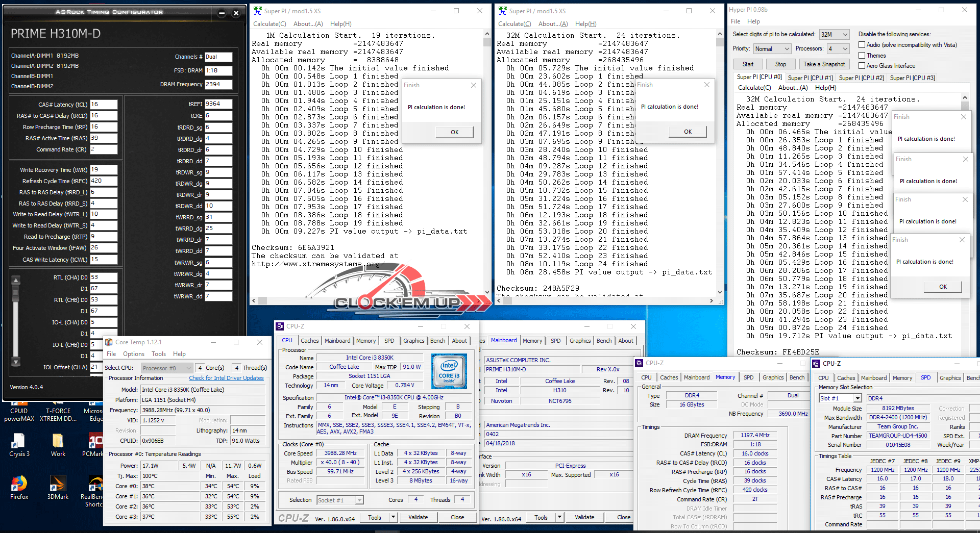
Task: Open the Crysis 3 desktop icon
Action: click(x=19, y=441)
